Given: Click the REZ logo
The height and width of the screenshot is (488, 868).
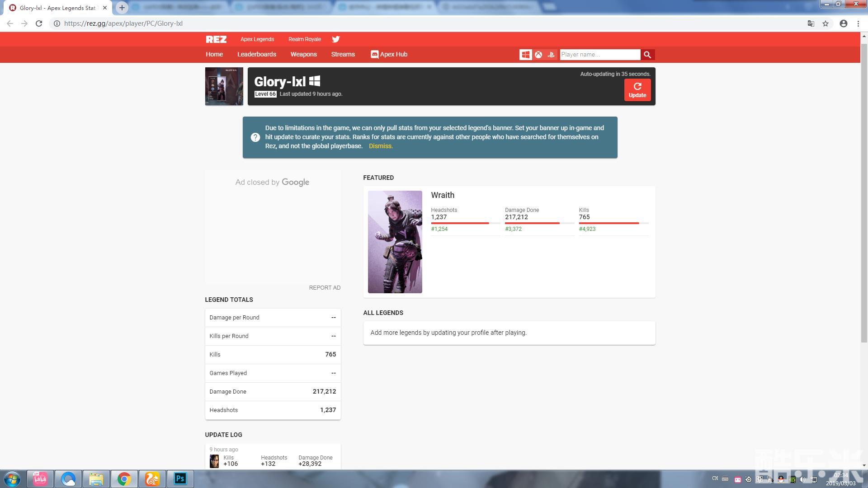Looking at the screenshot, I should click(216, 39).
